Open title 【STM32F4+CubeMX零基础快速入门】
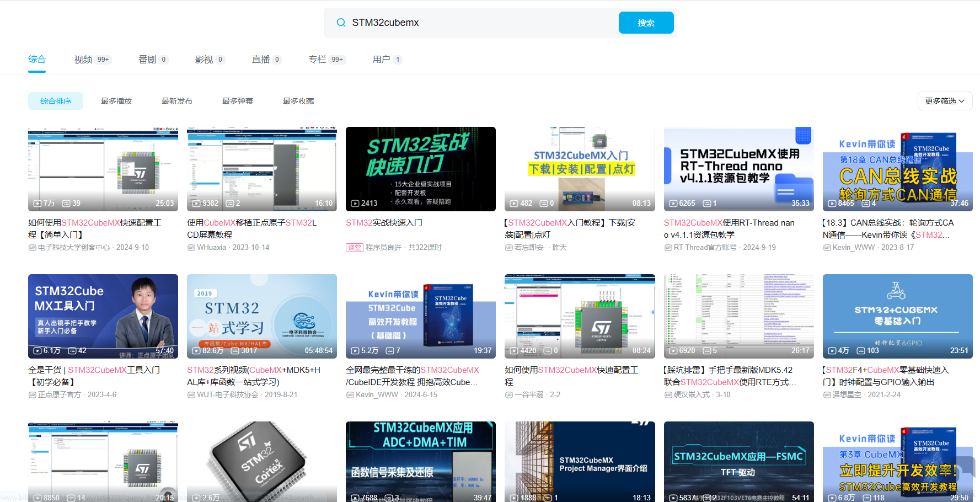Viewport: 980px width, 502px height. tap(886, 376)
